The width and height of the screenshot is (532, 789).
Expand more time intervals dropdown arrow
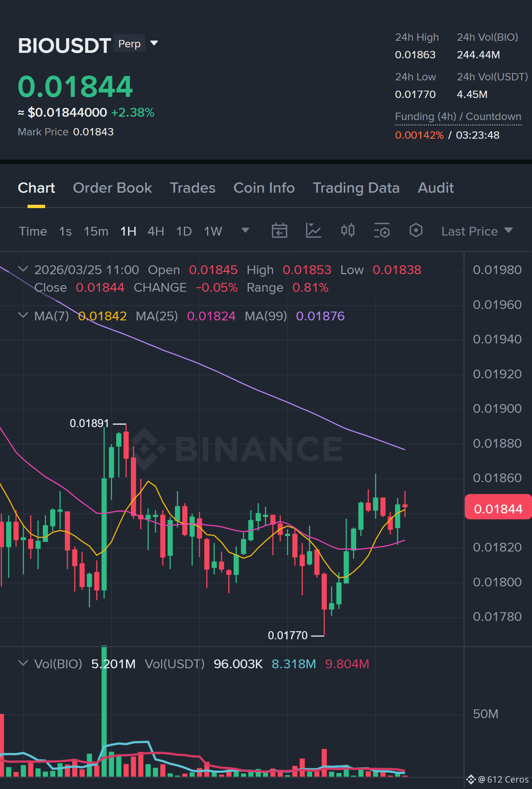click(245, 230)
